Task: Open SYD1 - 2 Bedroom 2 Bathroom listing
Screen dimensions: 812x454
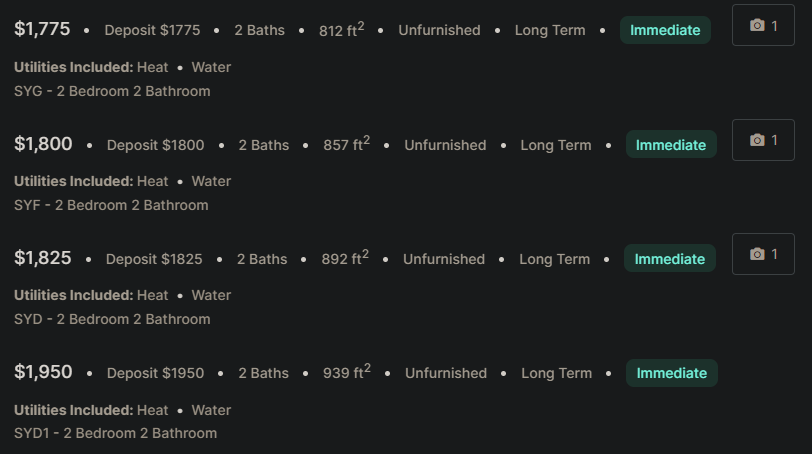Action: (115, 433)
